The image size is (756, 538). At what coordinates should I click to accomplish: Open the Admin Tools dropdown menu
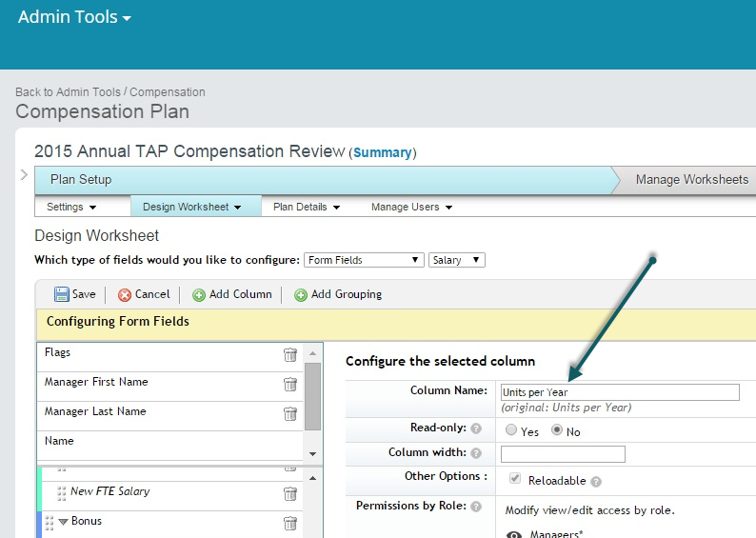pos(74,17)
